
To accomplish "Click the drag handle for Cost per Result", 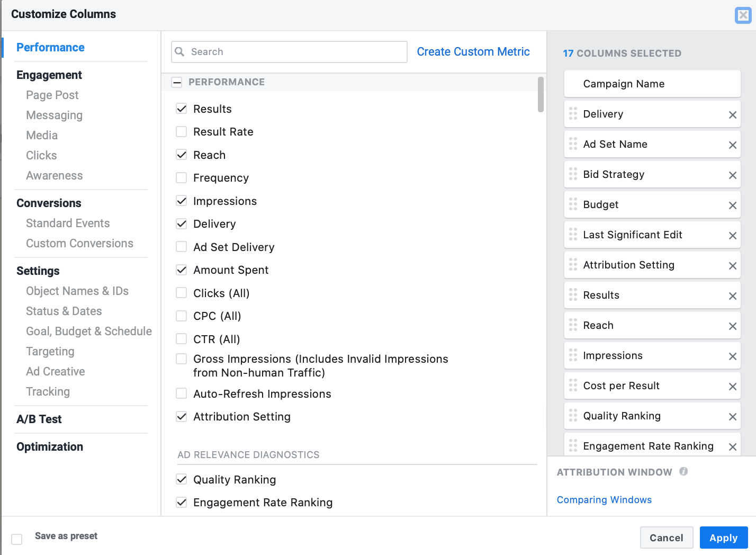I will (x=573, y=386).
